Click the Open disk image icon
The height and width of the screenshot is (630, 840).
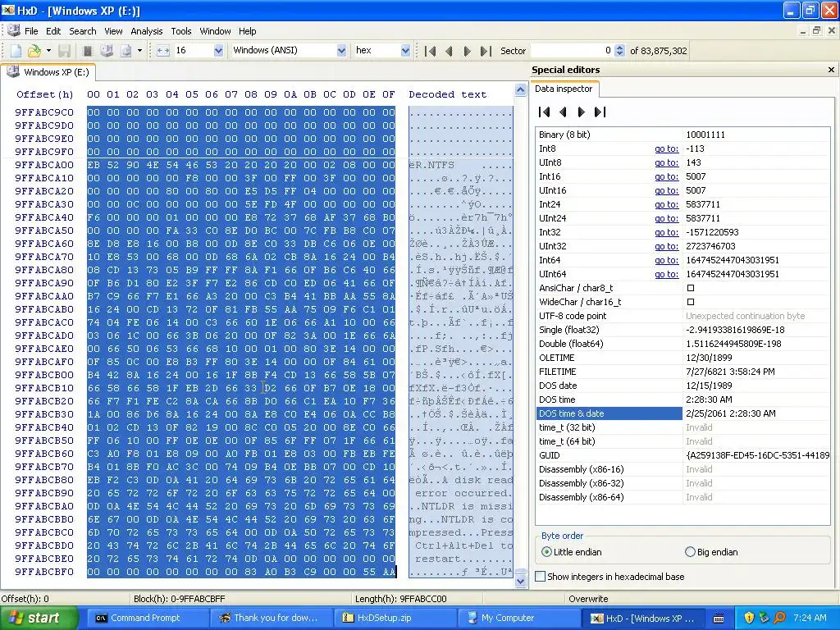coord(126,51)
